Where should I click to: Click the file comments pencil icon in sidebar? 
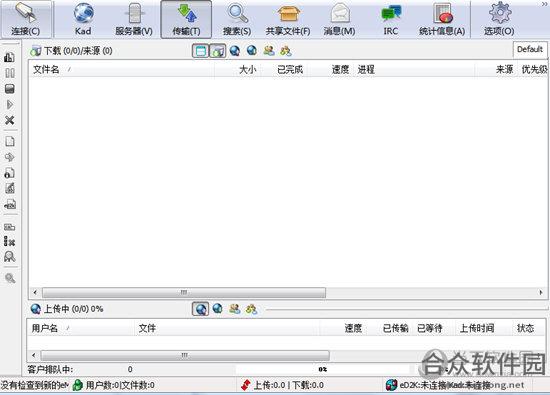(x=10, y=188)
